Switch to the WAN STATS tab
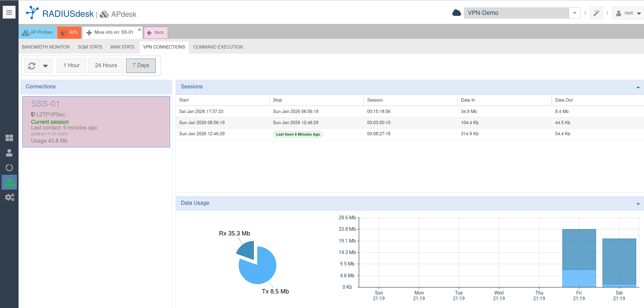 [x=122, y=47]
